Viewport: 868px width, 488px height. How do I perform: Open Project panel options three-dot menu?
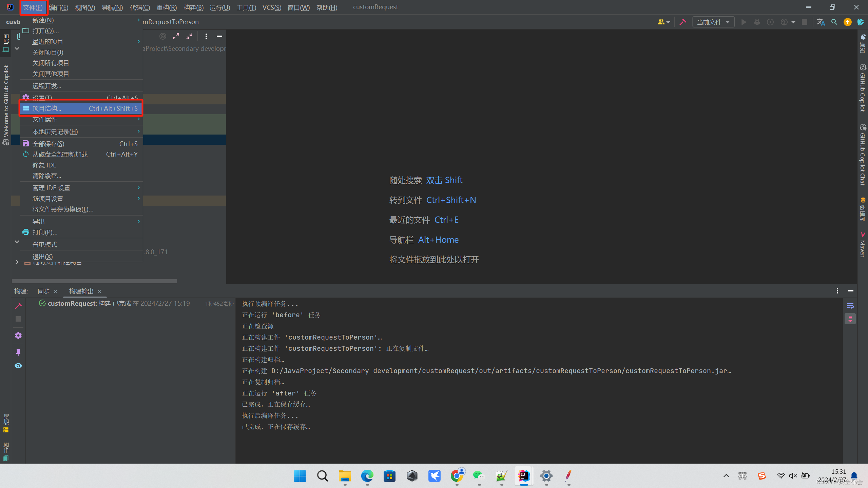pyautogui.click(x=206, y=36)
